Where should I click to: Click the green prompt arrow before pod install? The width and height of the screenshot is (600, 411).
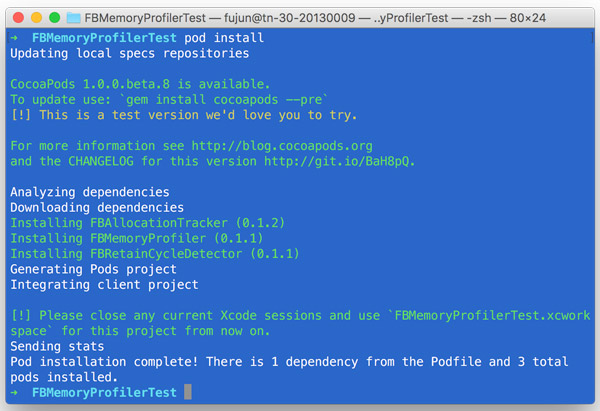click(x=15, y=37)
